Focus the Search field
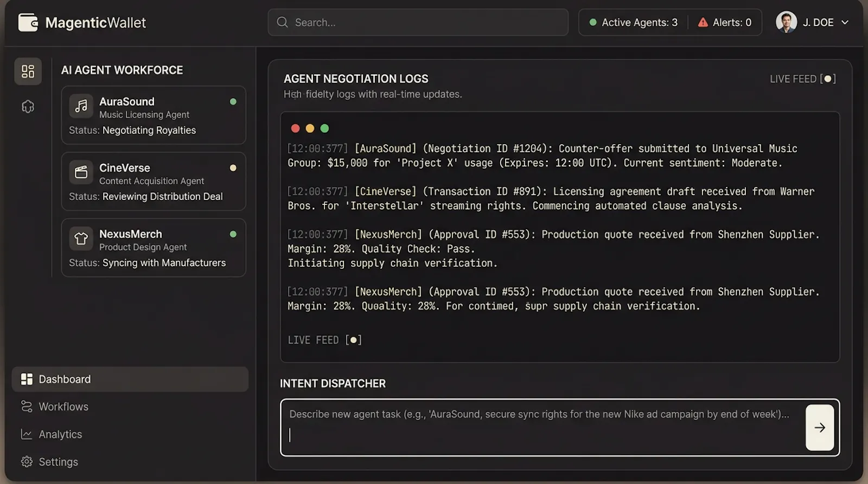868x484 pixels. [x=418, y=22]
